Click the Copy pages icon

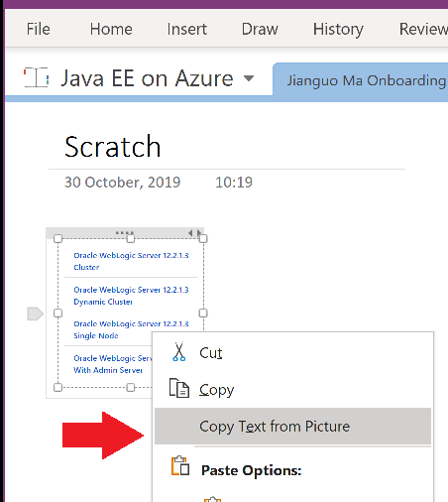[x=179, y=388]
